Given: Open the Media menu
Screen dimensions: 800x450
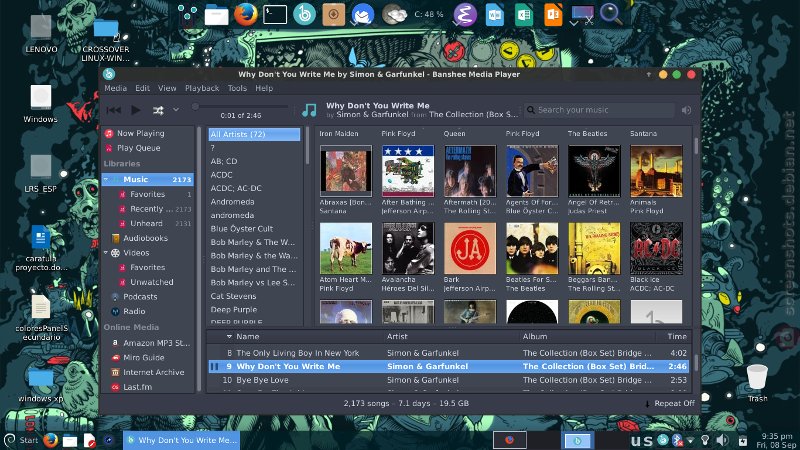Looking at the screenshot, I should click(115, 88).
